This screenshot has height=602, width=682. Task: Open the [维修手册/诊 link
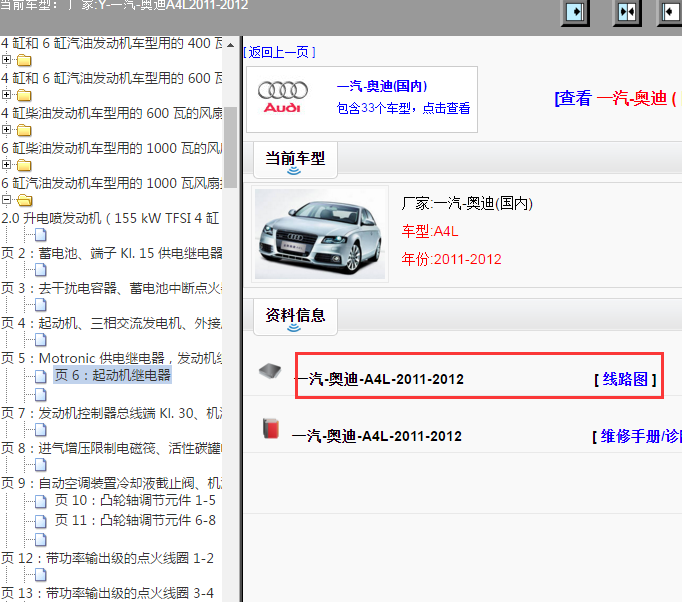[637, 436]
